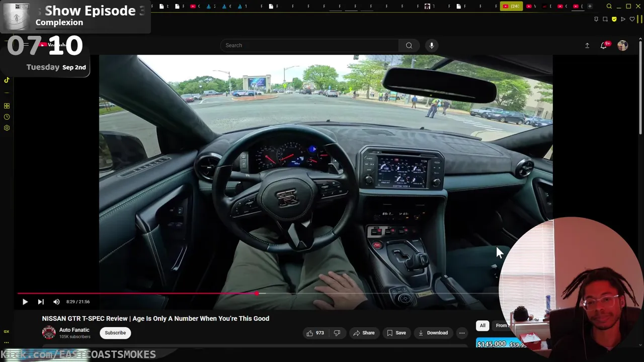
Task: Click the player icon in the address bar
Action: coord(623,19)
